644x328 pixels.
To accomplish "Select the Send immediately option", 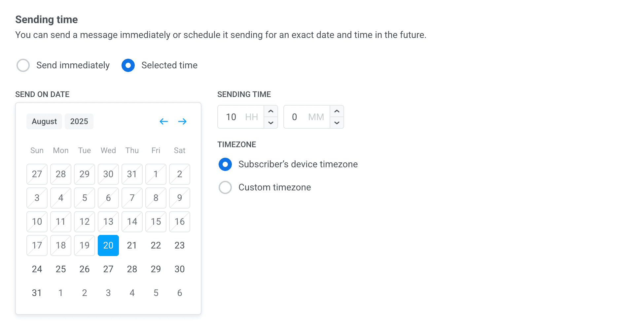I will tap(23, 65).
